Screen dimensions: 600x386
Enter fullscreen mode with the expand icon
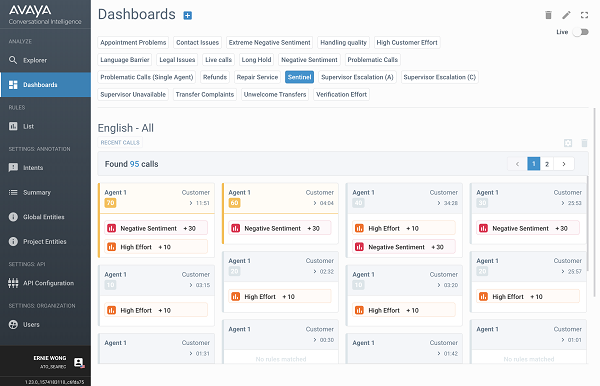click(x=584, y=15)
